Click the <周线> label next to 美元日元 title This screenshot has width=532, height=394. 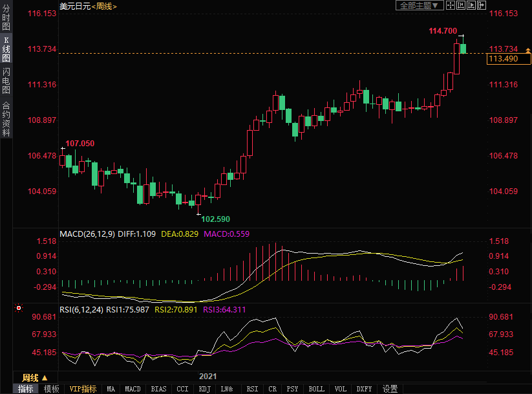(103, 6)
